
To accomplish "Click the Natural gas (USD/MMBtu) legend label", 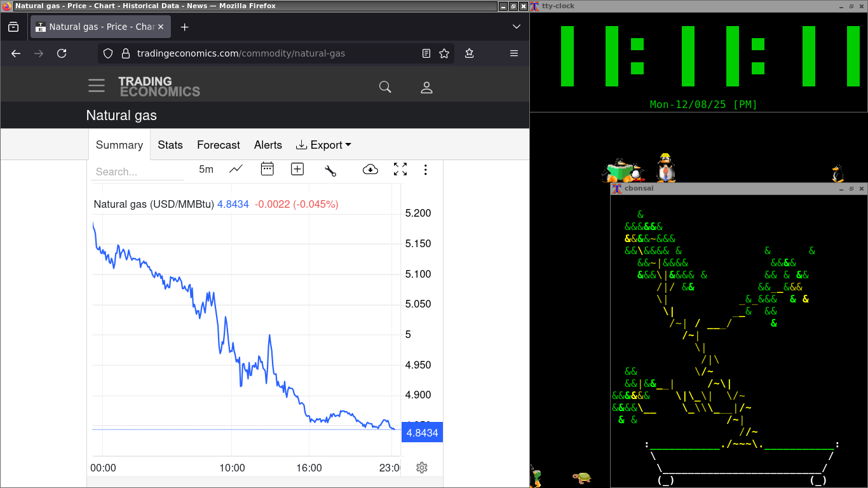I will tap(154, 205).
